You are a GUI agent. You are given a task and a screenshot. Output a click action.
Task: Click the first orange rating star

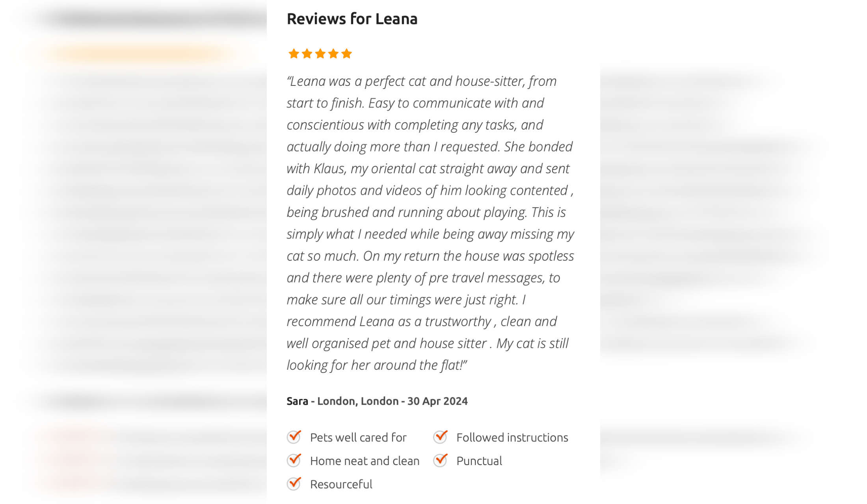[x=294, y=54]
